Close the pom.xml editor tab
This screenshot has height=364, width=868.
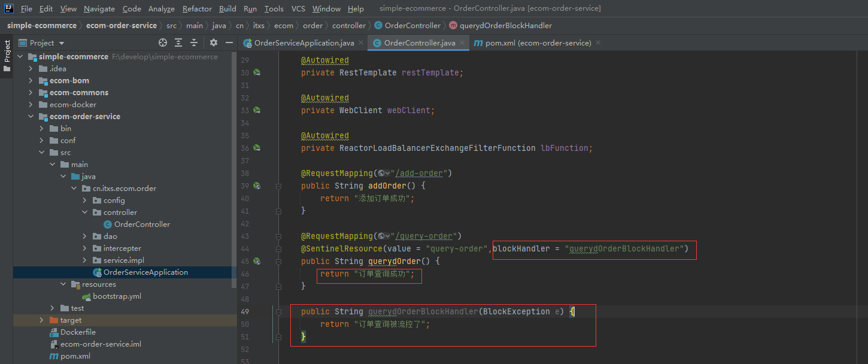tap(598, 43)
